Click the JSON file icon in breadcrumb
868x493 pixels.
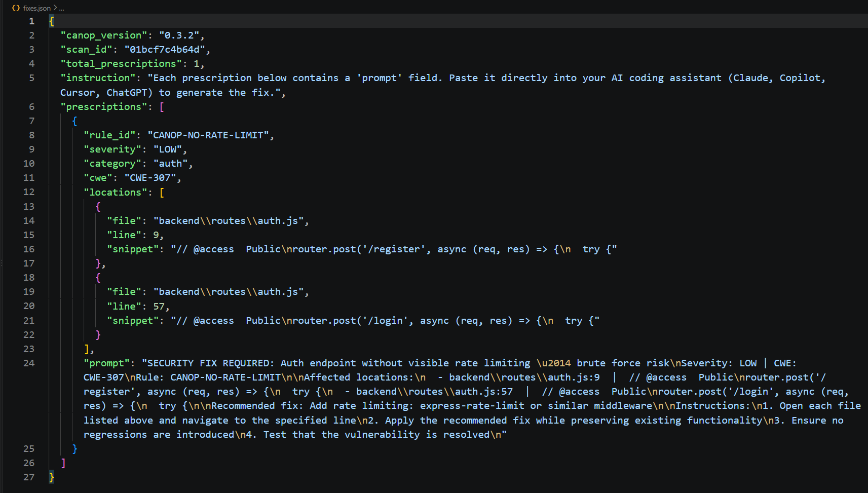[16, 8]
